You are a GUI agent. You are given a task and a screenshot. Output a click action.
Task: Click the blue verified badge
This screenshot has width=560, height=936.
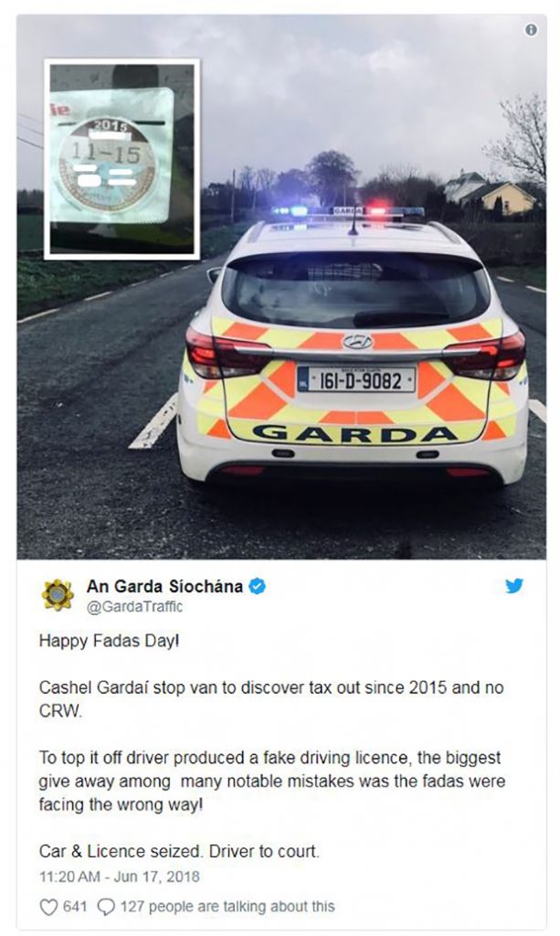click(257, 586)
